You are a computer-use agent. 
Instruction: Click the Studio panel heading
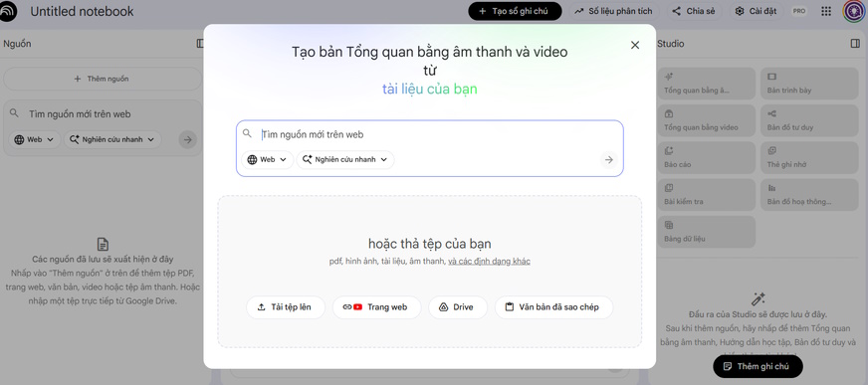pyautogui.click(x=670, y=44)
